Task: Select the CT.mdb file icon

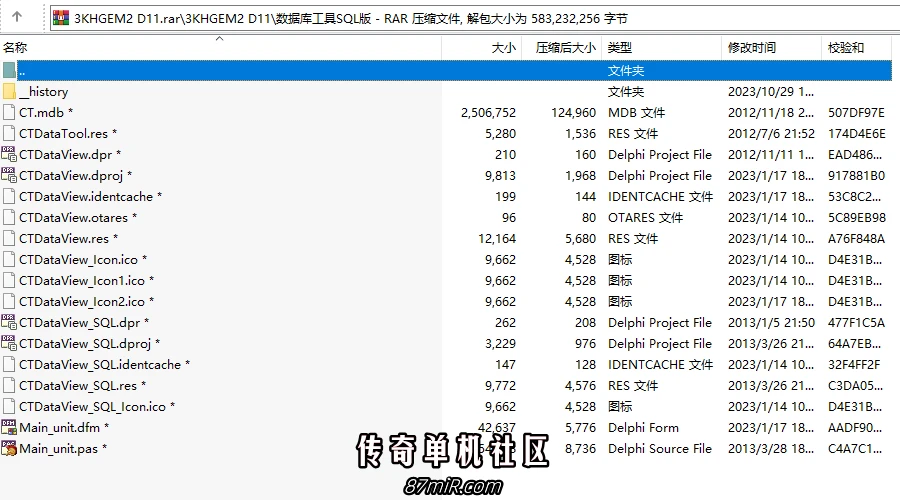Action: [9, 113]
